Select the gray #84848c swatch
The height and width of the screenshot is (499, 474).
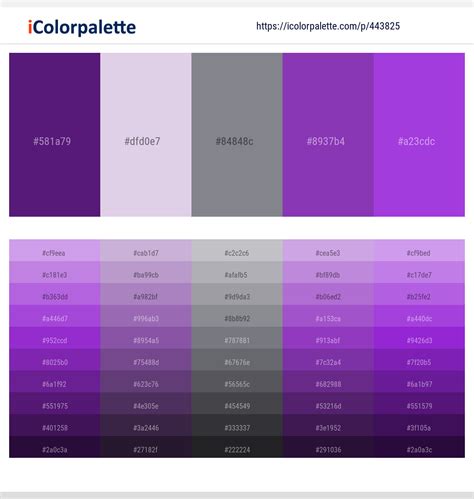[x=237, y=135]
